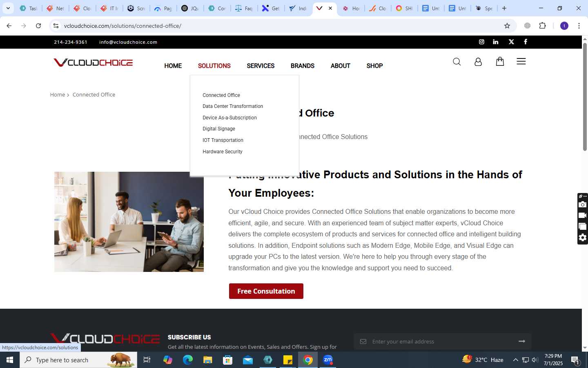588x368 pixels.
Task: Click the site search magnifier icon
Action: [x=457, y=62]
